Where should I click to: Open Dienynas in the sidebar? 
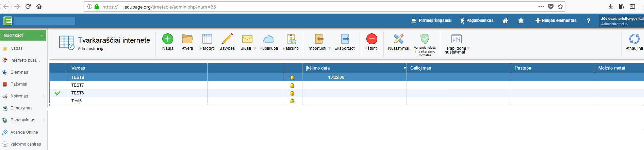click(19, 72)
